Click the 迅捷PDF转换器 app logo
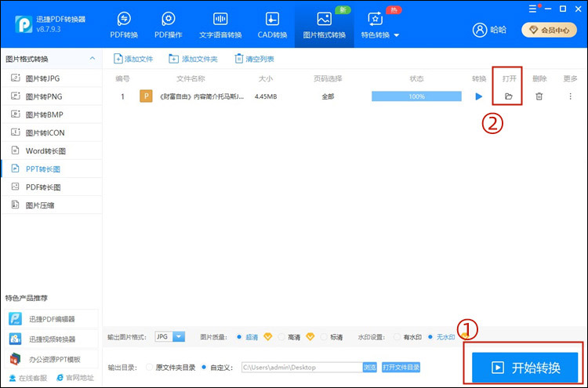This screenshot has width=588, height=388. coord(24,24)
